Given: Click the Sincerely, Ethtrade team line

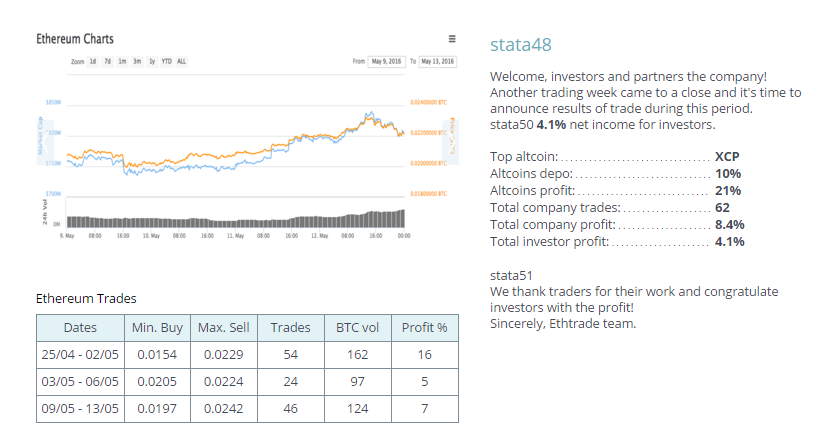Looking at the screenshot, I should [x=563, y=324].
